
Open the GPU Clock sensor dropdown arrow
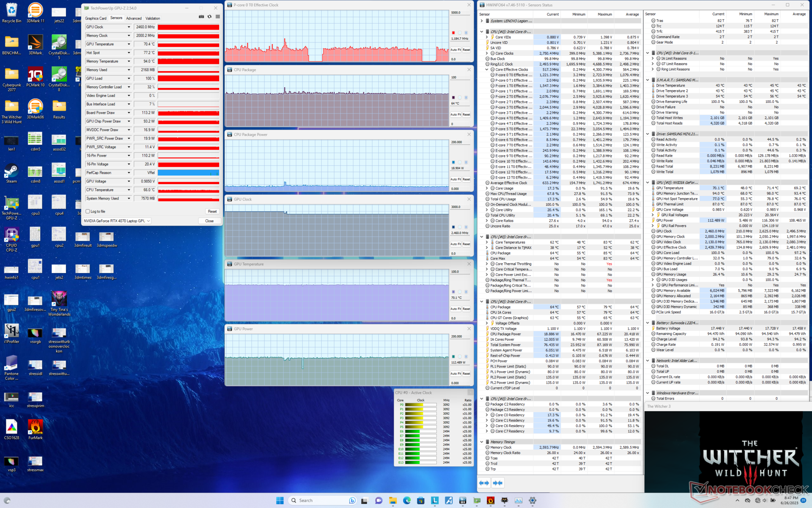(129, 27)
